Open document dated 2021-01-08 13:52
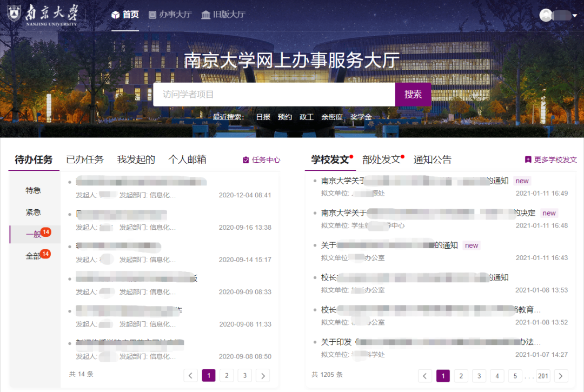584x392 pixels. 440,316
